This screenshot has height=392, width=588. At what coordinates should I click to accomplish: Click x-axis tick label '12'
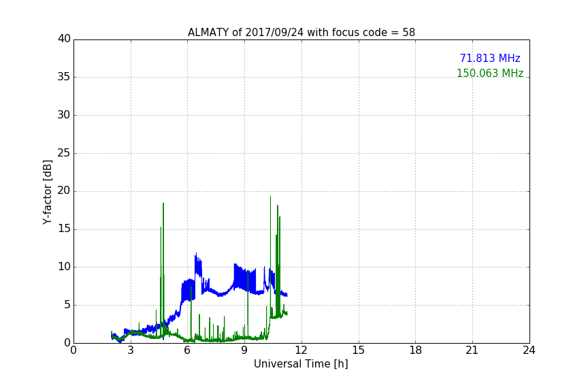pos(301,350)
